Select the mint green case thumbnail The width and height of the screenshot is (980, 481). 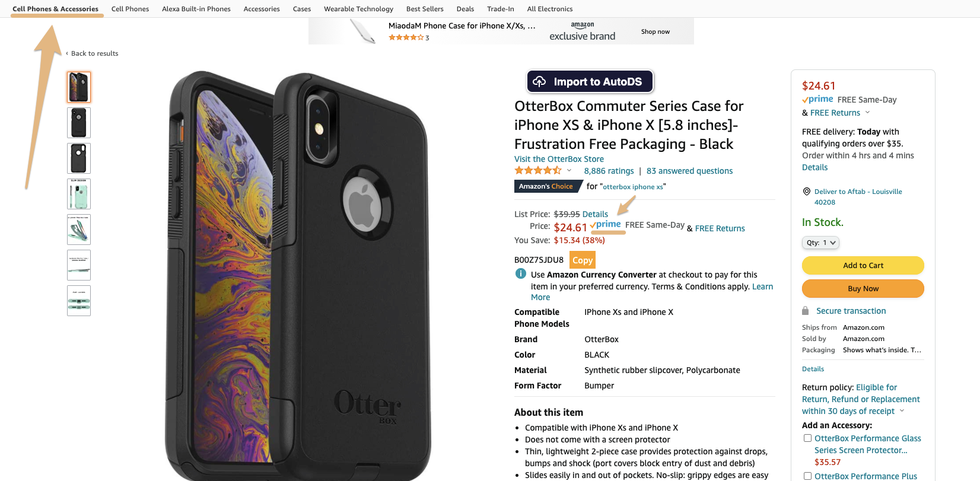(x=79, y=194)
